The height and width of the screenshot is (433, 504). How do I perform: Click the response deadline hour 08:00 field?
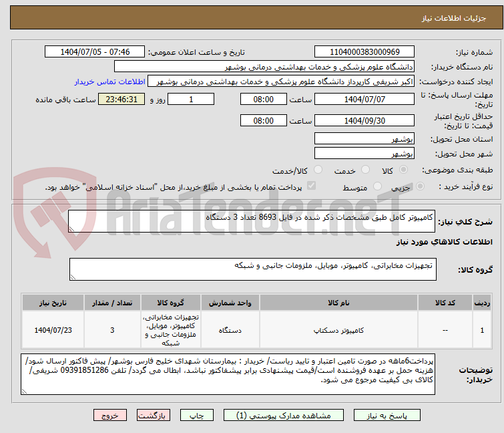point(263,99)
